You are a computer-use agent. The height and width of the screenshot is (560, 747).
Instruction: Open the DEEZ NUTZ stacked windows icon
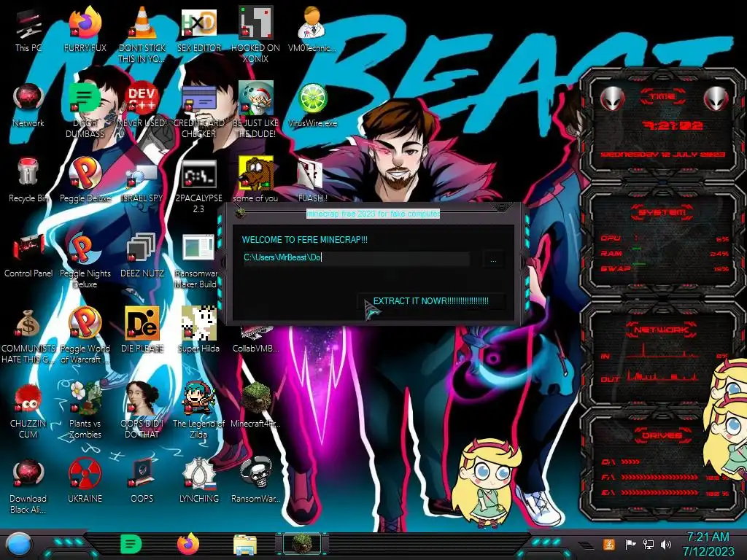[142, 256]
